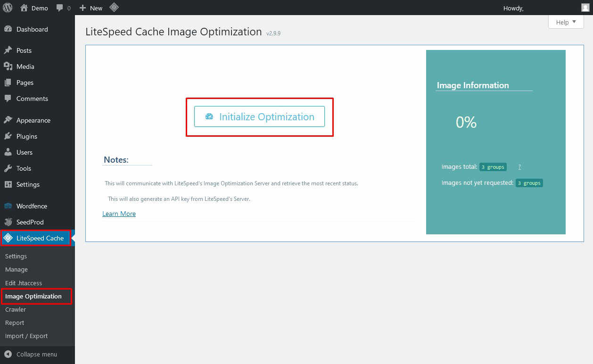The image size is (593, 364).
Task: Click the SeedProd leaf icon
Action: pos(8,222)
